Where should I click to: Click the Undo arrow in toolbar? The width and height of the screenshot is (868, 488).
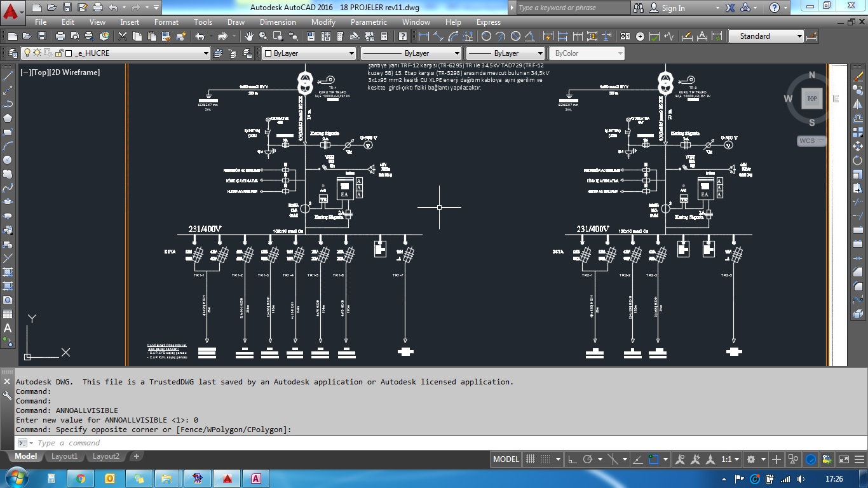[x=200, y=36]
